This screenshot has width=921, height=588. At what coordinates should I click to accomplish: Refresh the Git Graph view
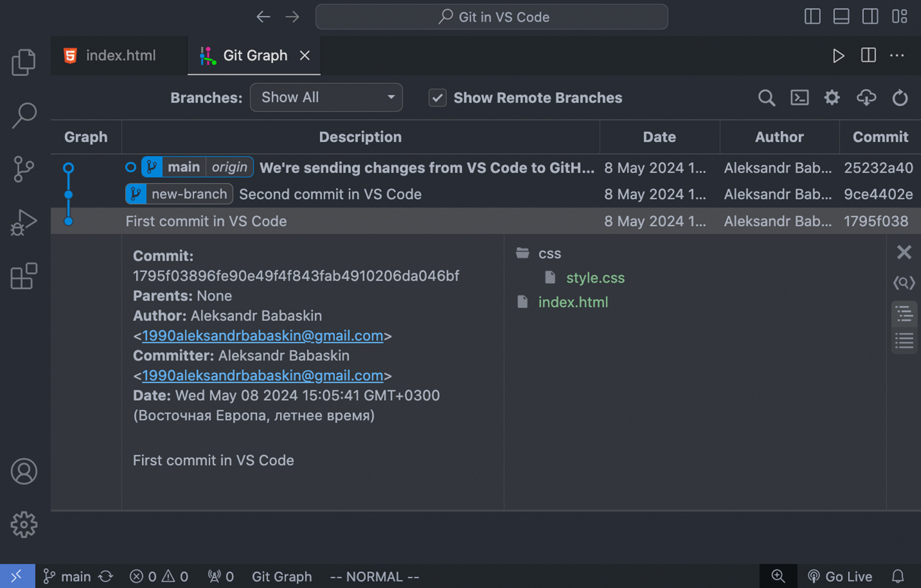coord(899,98)
